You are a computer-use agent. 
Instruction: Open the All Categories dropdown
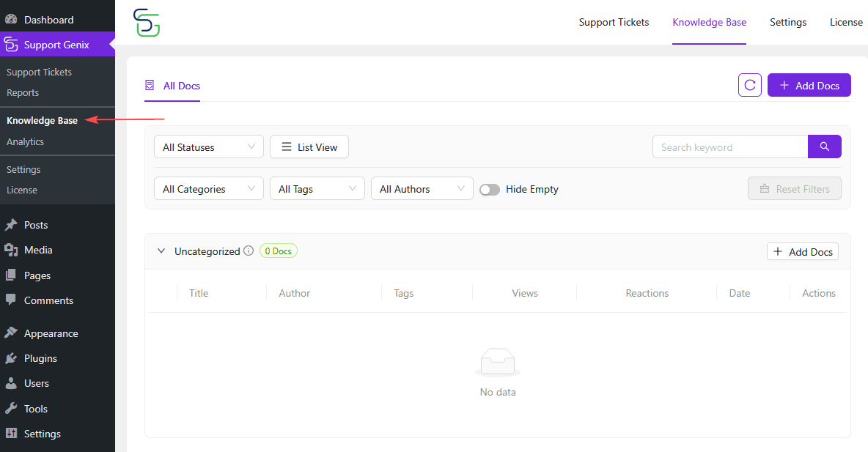pos(208,189)
